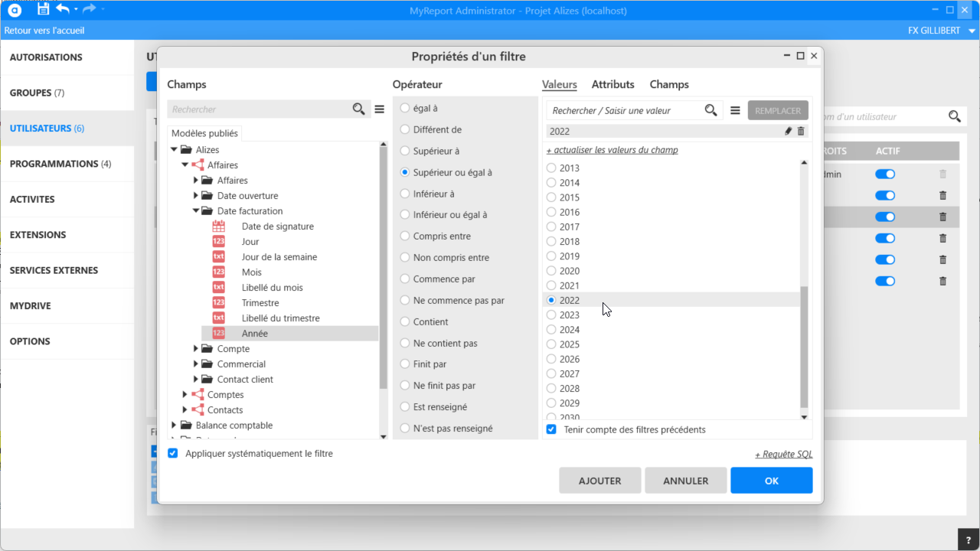Open the PROGRAMMATIONS sidebar menu
Image resolution: width=980 pixels, height=551 pixels.
[60, 164]
